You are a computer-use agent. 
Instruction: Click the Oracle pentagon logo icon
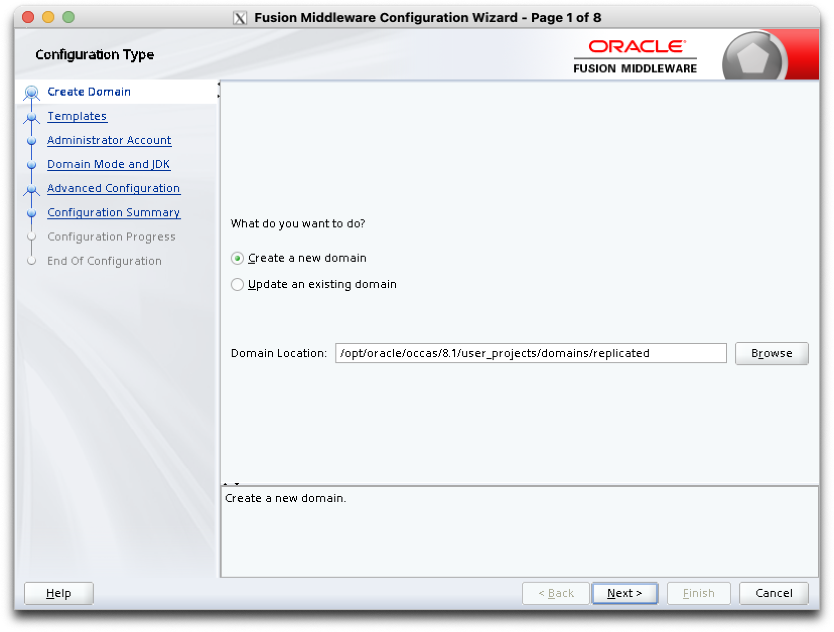[x=755, y=60]
